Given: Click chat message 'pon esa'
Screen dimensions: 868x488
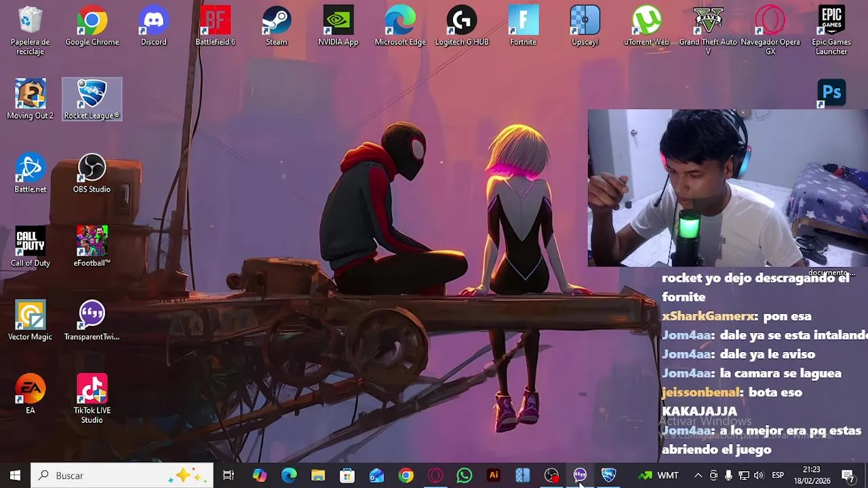Looking at the screenshot, I should coord(787,317).
